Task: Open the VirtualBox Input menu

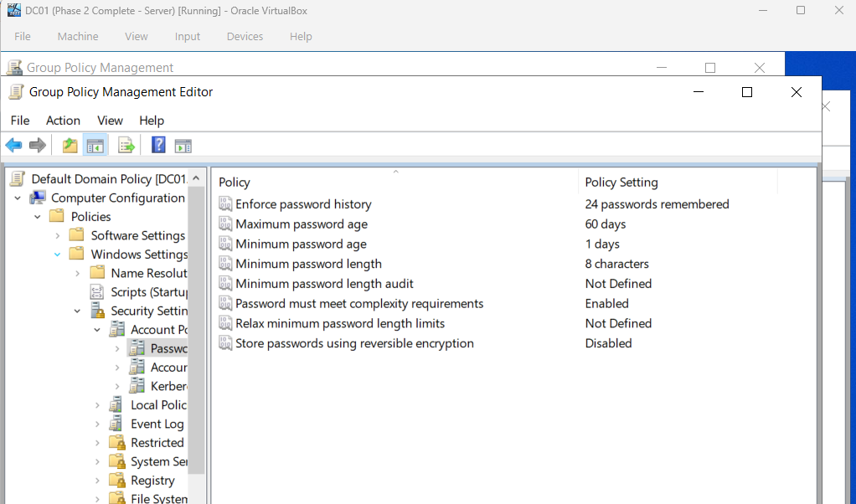Action: pos(188,36)
